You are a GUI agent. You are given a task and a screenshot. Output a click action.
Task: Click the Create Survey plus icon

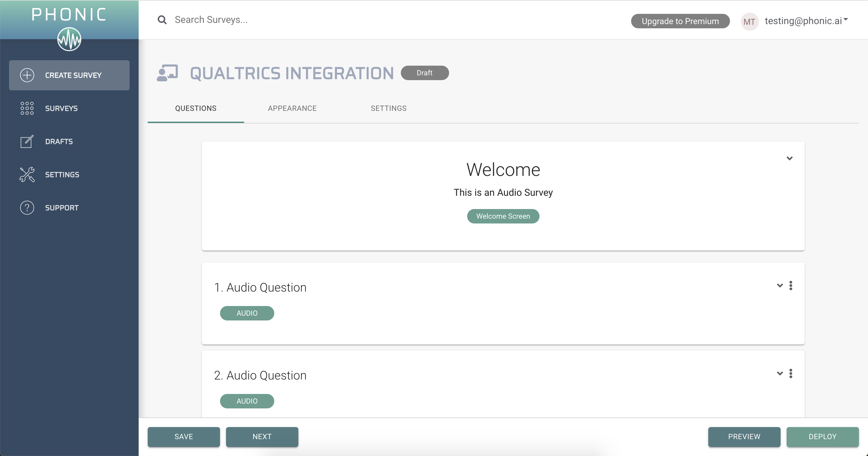[27, 75]
